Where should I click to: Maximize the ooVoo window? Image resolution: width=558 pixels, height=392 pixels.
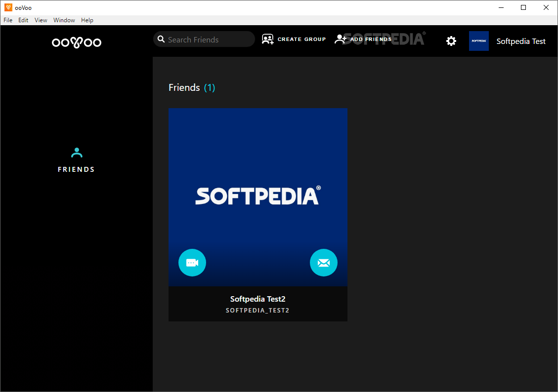click(523, 7)
